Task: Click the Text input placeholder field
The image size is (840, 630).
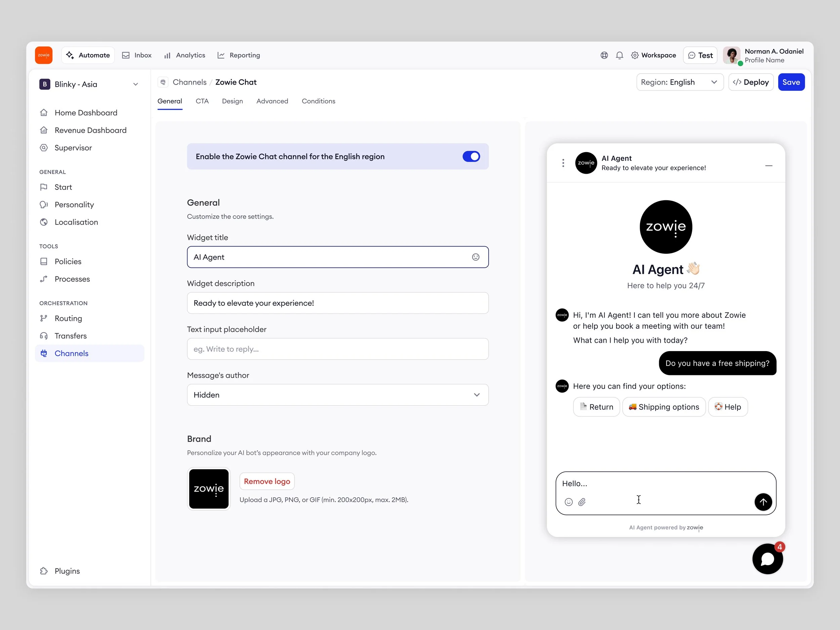Action: point(337,349)
